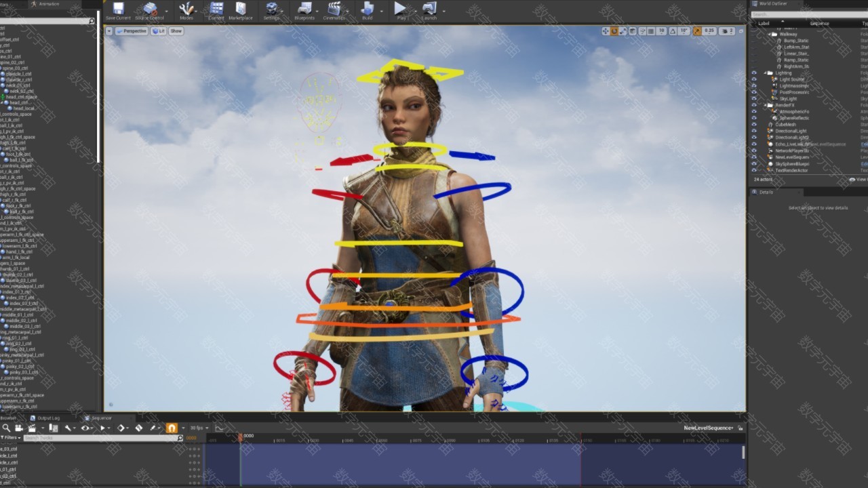Screen dimensions: 868x488
Task: Switch to the Sequencer tab
Action: coord(101,418)
